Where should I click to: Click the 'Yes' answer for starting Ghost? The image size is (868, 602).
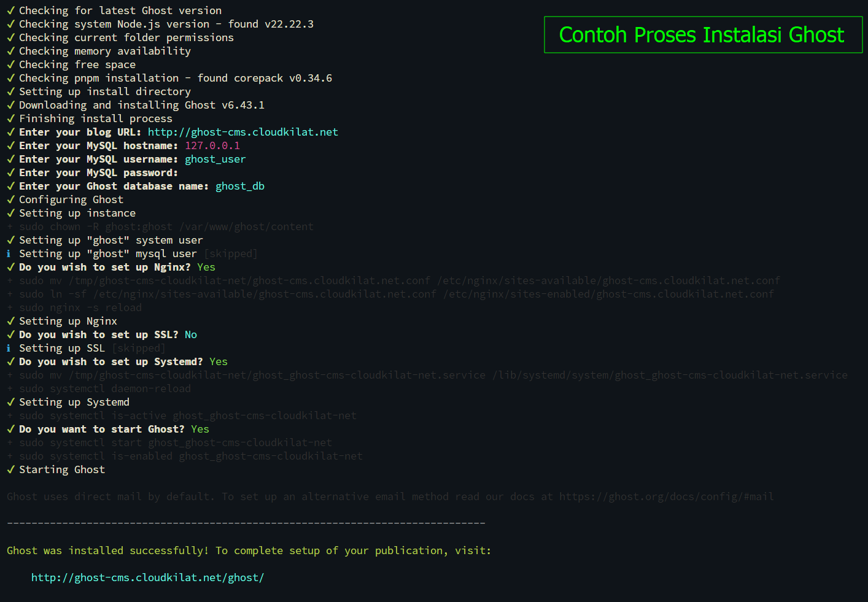pyautogui.click(x=200, y=429)
